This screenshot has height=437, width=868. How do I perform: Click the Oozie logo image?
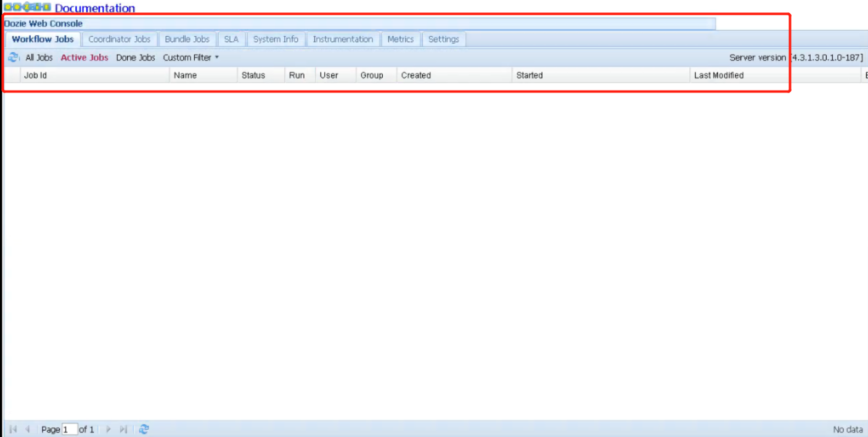pos(28,7)
